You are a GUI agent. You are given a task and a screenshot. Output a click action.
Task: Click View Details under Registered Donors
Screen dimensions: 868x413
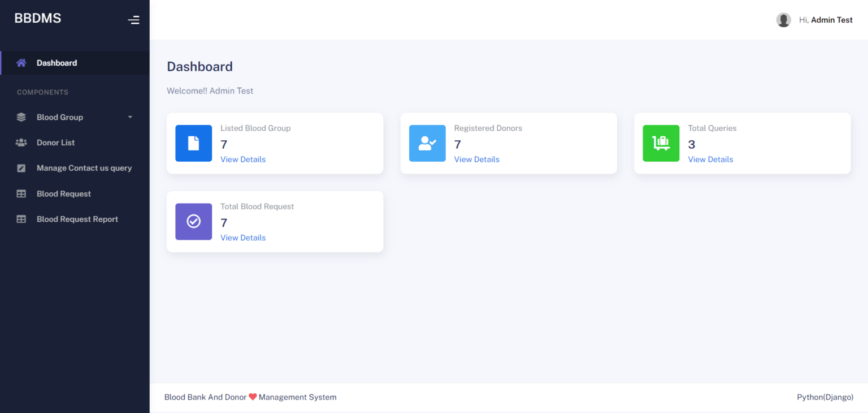(476, 159)
